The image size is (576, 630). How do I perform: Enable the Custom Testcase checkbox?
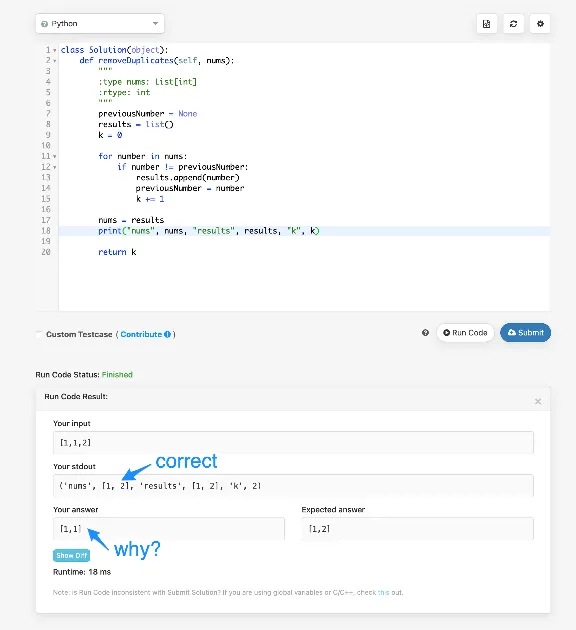(39, 334)
